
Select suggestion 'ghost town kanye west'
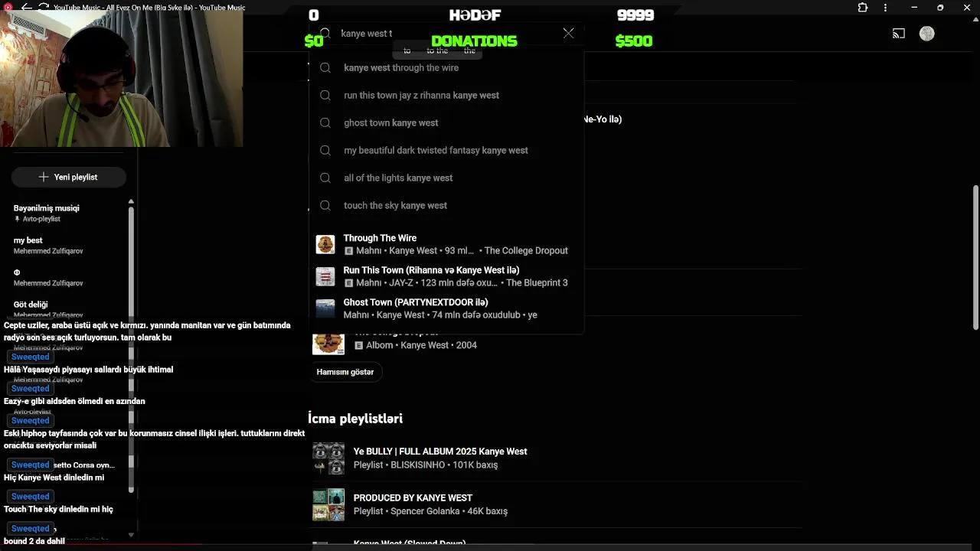(x=446, y=123)
